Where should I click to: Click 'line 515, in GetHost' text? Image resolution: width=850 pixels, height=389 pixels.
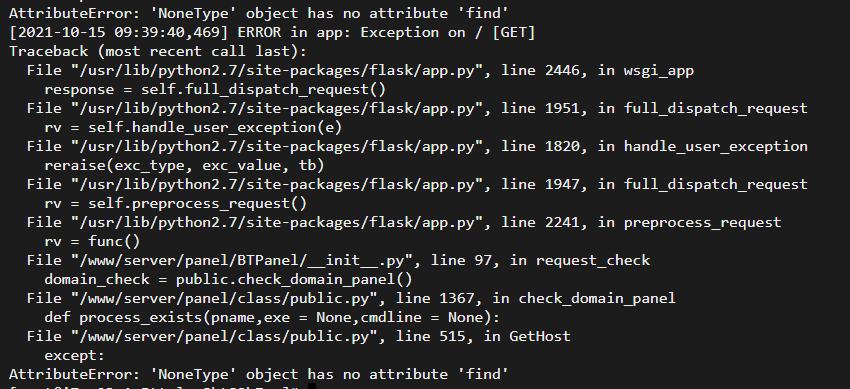(x=483, y=336)
